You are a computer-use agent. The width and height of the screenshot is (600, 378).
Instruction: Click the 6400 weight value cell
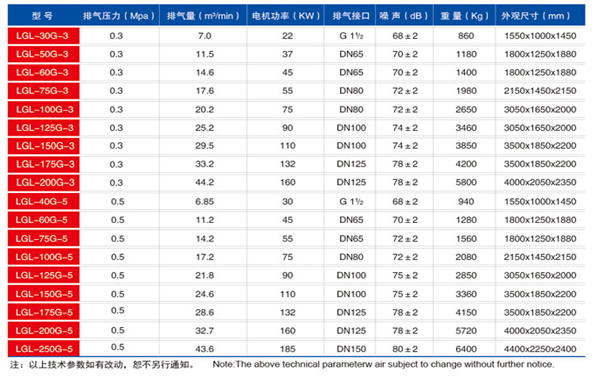tap(466, 349)
